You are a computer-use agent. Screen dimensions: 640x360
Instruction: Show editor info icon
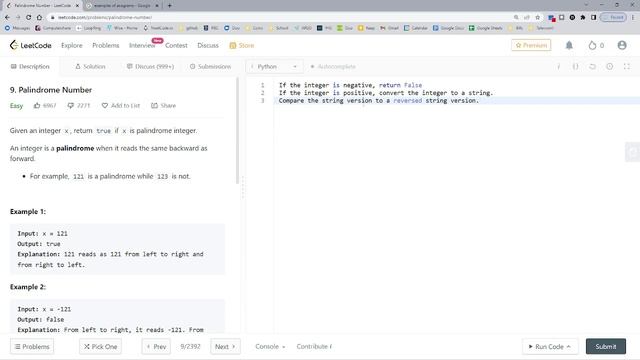click(558, 67)
